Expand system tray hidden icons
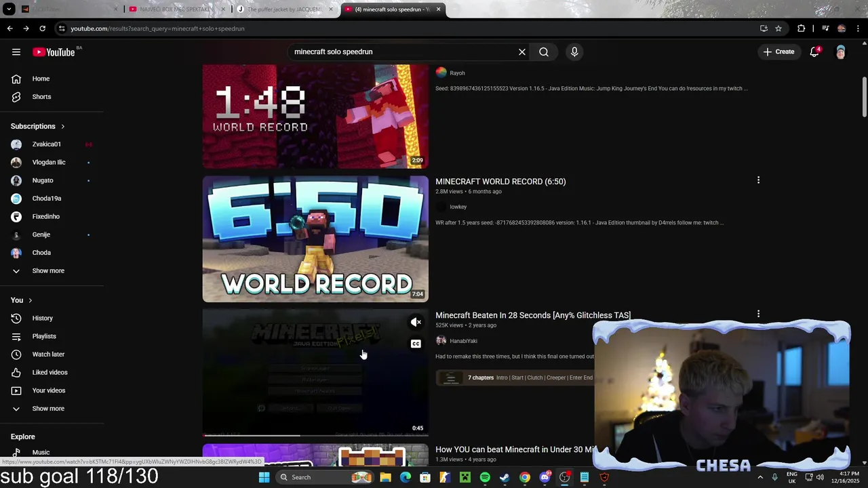This screenshot has width=868, height=488. click(760, 477)
